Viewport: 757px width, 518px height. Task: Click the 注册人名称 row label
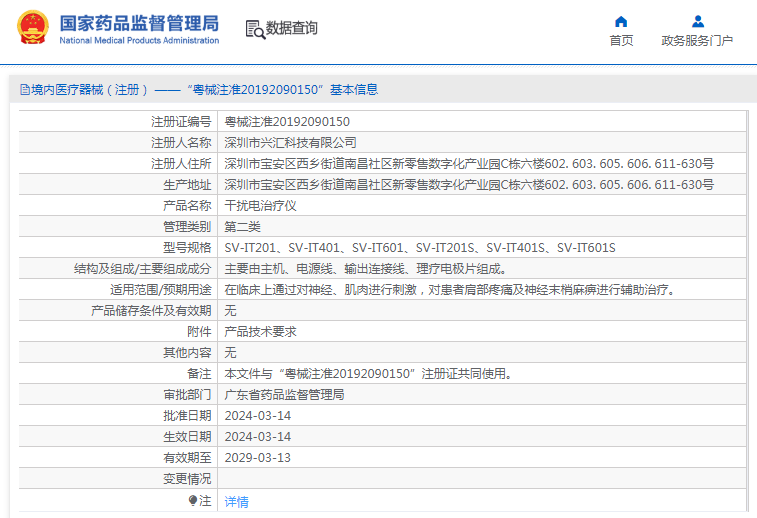click(181, 142)
